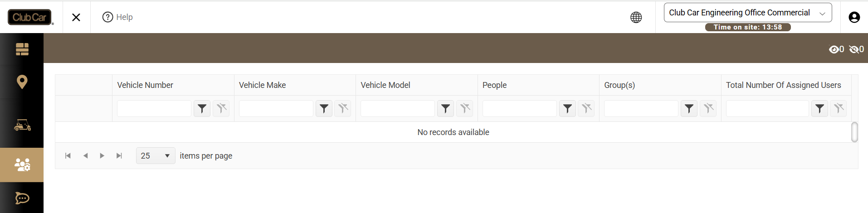
Task: Focus the Vehicle Make filter input
Action: click(x=276, y=109)
